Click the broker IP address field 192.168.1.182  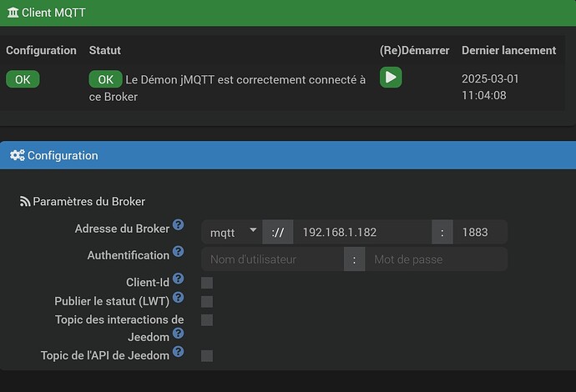tap(362, 232)
